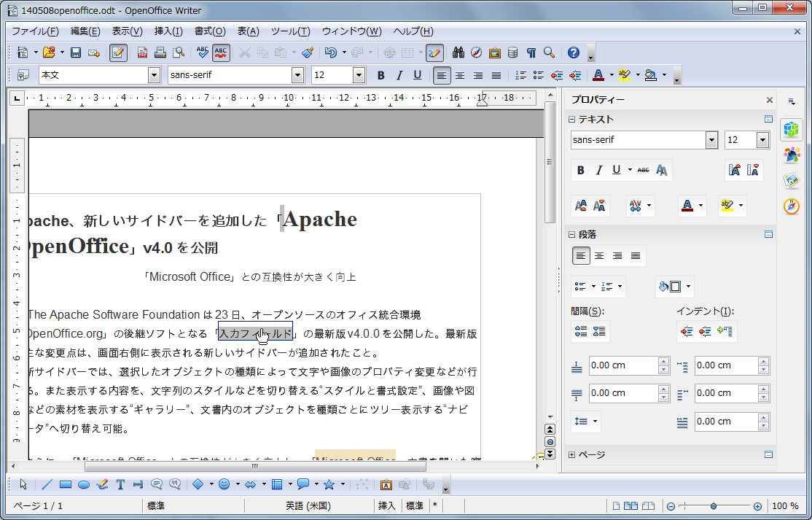
Task: Toggle underline formatting on the toolbar
Action: tap(415, 75)
